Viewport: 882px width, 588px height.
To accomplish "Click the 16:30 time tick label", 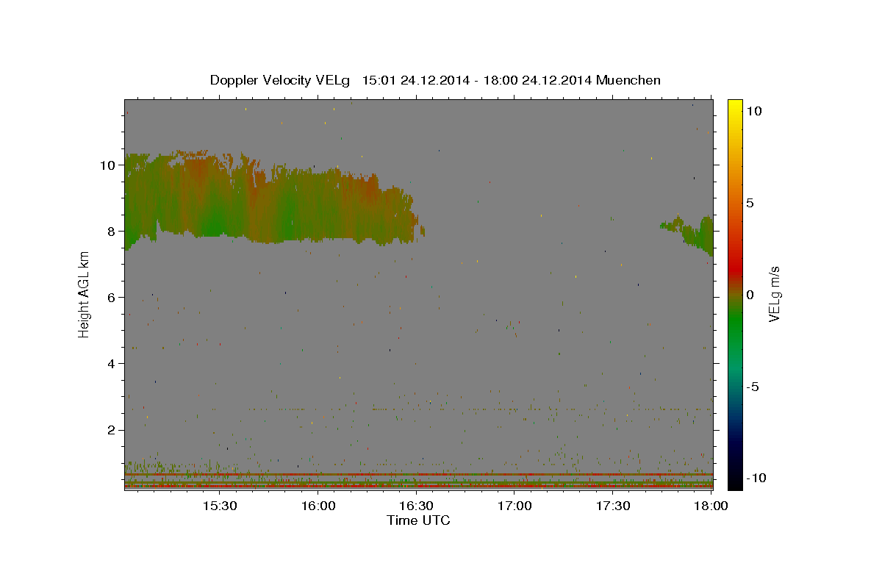I will (416, 506).
